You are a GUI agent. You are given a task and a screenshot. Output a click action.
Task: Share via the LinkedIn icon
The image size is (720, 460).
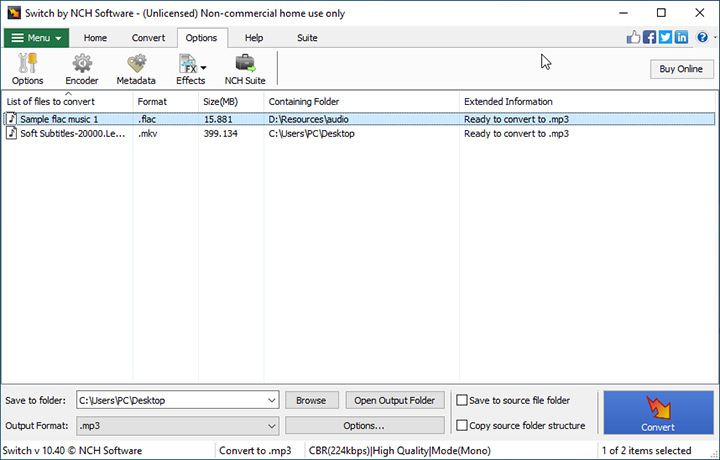[x=681, y=37]
